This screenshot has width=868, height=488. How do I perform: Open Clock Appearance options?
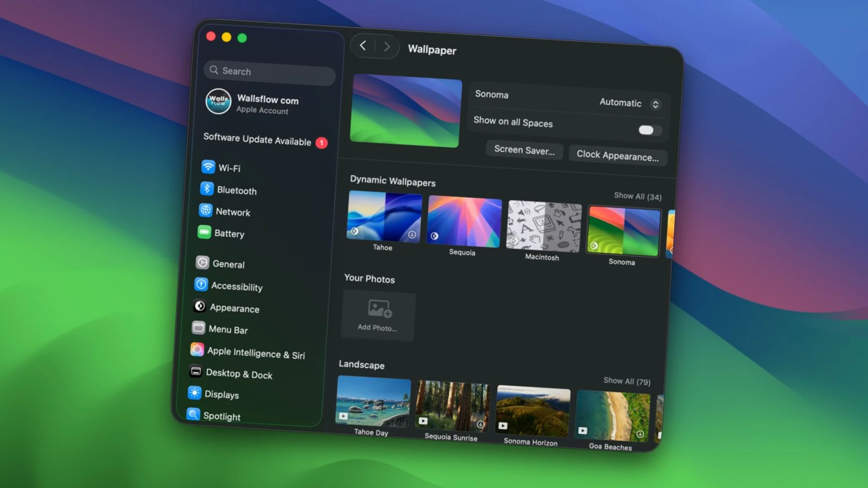(617, 156)
